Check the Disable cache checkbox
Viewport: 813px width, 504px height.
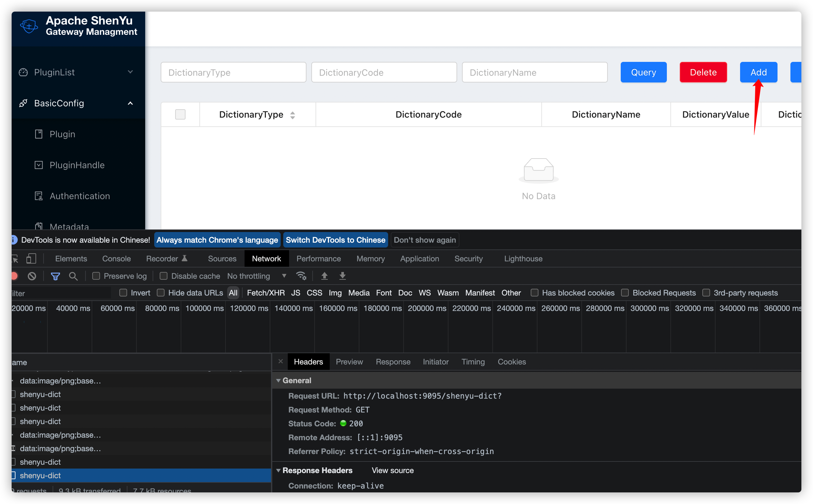[x=164, y=276]
